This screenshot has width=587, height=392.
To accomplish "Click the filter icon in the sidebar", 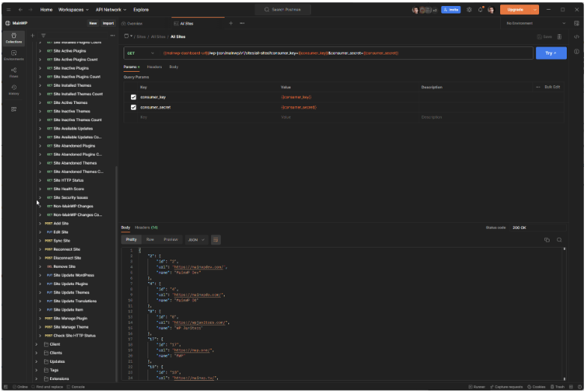I will (43, 36).
